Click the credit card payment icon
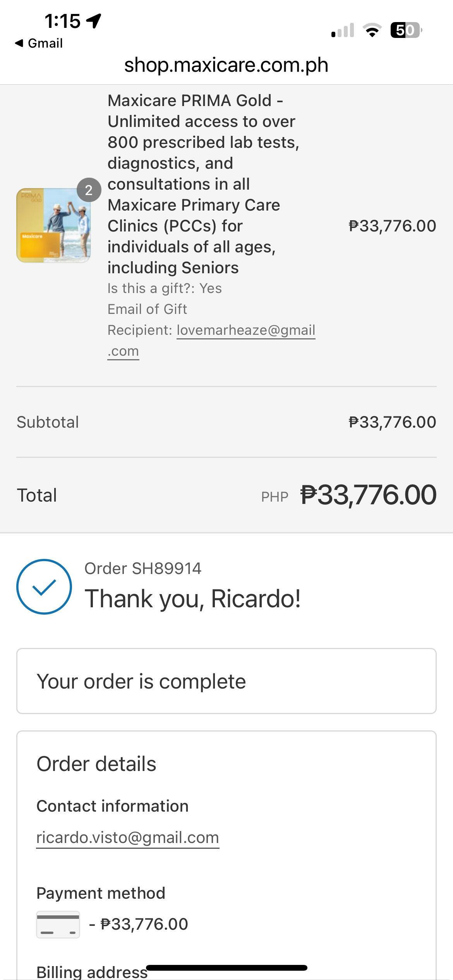This screenshot has height=980, width=453. [x=58, y=924]
